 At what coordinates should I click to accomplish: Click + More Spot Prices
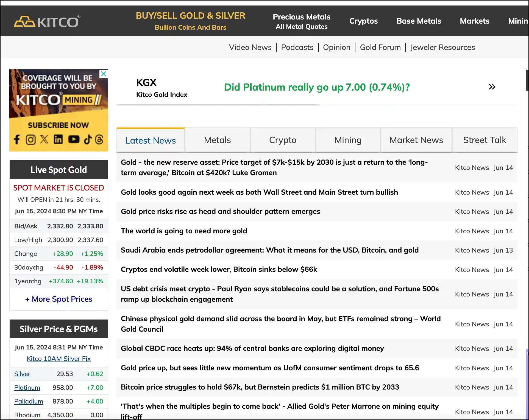coord(59,299)
